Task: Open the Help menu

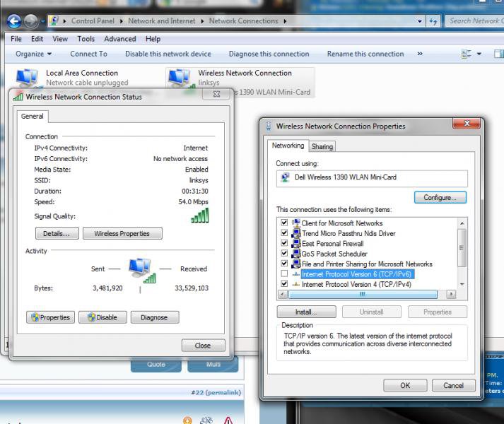Action: 153,39
